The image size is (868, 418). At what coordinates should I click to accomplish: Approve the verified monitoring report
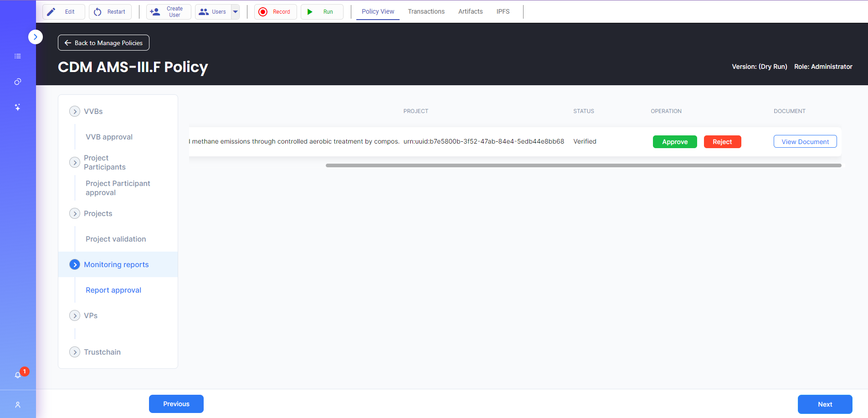675,142
